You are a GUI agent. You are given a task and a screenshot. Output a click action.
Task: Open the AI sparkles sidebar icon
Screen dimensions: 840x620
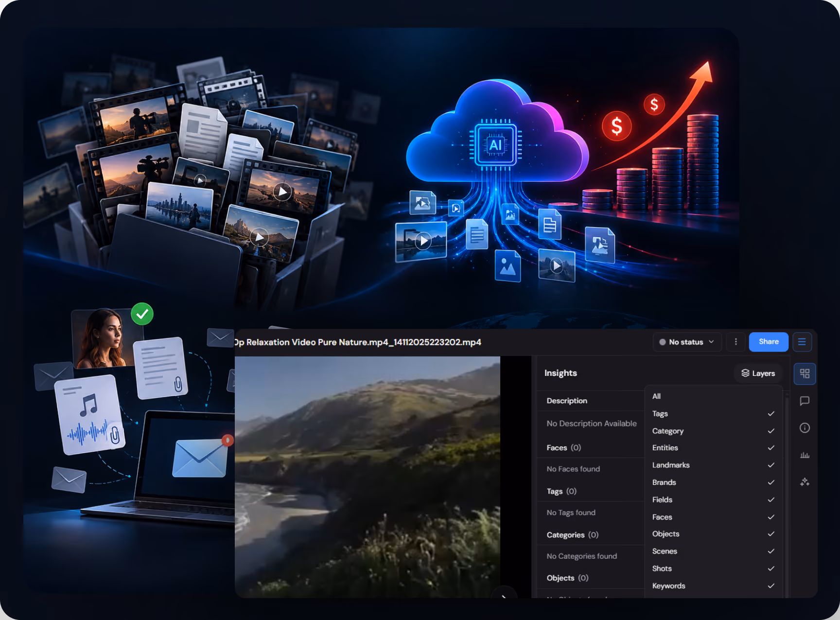[x=805, y=482]
